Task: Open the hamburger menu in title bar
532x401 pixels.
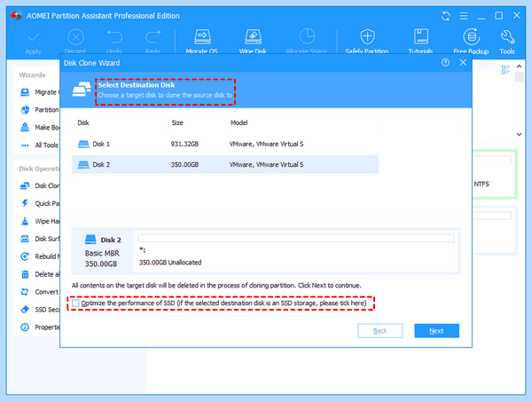Action: pos(464,16)
